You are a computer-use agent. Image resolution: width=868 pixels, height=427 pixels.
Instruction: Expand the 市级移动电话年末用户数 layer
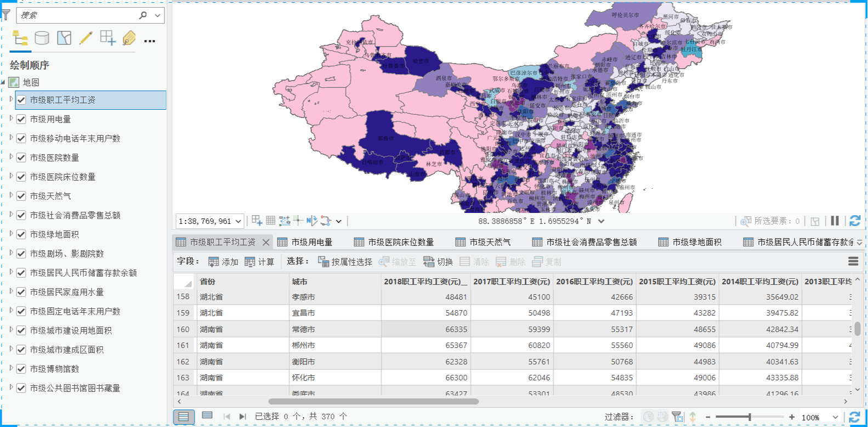coord(11,138)
